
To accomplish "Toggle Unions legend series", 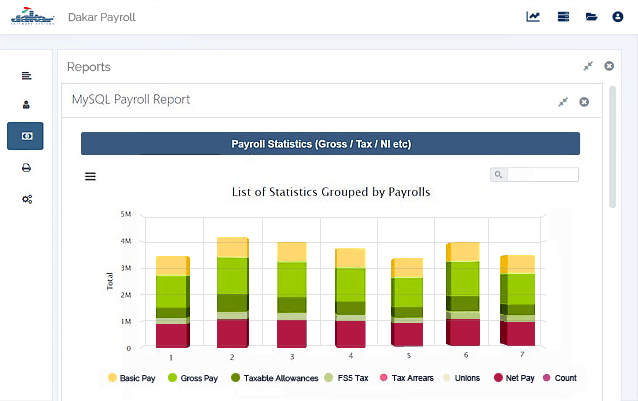I will point(461,378).
